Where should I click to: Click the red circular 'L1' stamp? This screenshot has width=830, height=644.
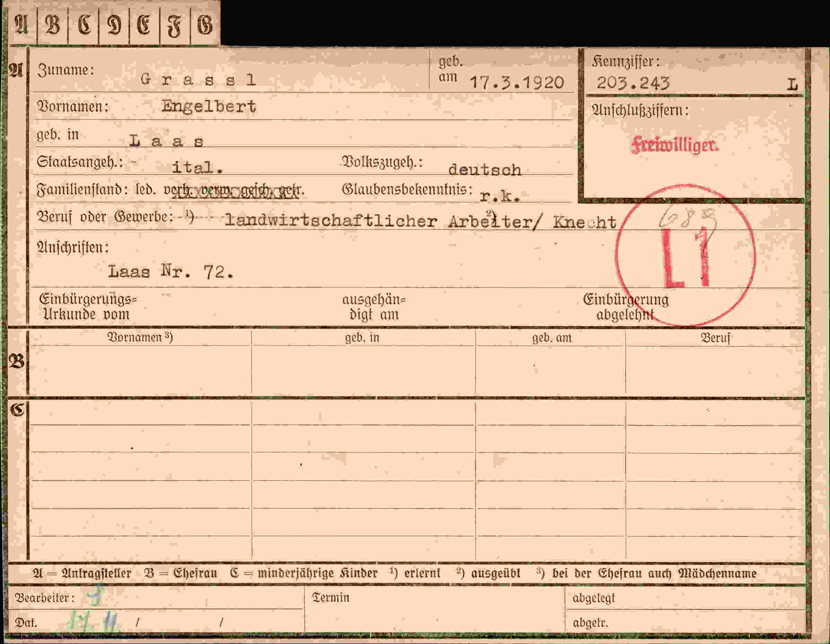pyautogui.click(x=685, y=255)
